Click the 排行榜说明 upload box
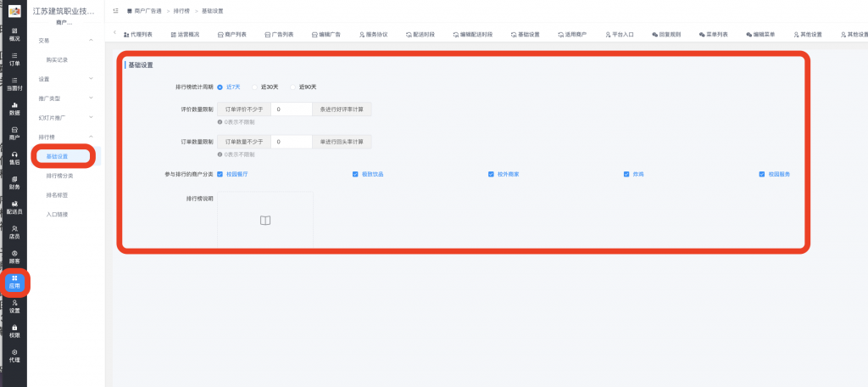 click(x=265, y=220)
